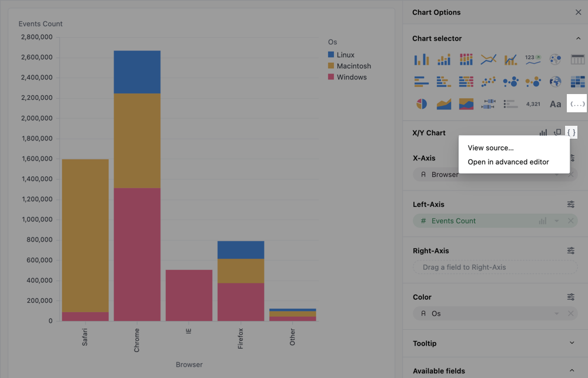
Task: Choose the Aa text chart type
Action: coord(553,103)
